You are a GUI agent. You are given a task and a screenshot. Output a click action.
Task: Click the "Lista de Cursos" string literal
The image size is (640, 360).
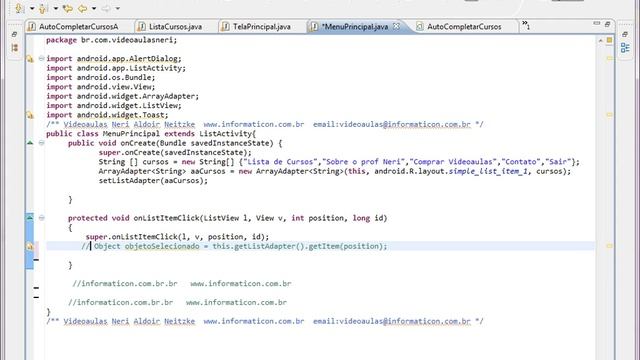(280, 162)
